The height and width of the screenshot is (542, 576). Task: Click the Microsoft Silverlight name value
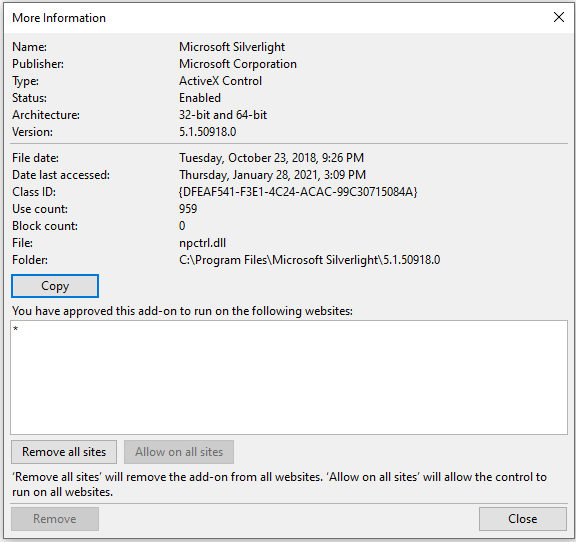tap(232, 47)
